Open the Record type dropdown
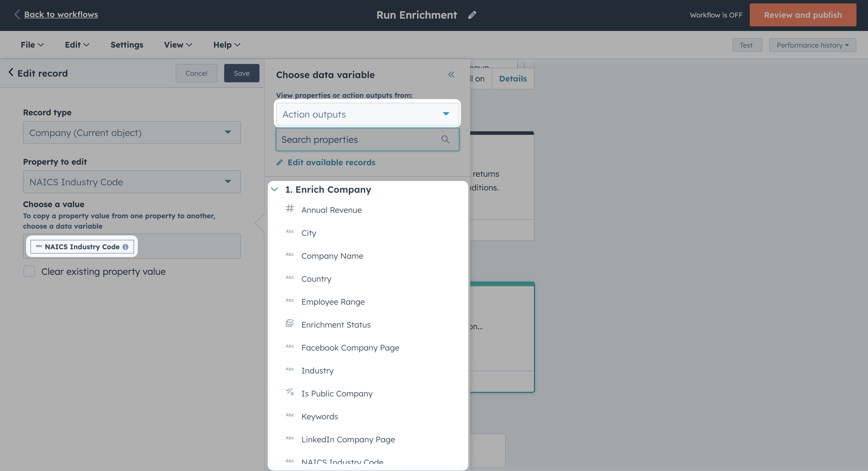 coord(132,133)
